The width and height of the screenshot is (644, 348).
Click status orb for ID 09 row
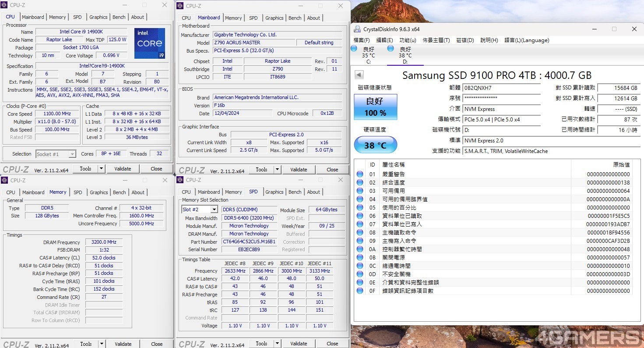[360, 241]
